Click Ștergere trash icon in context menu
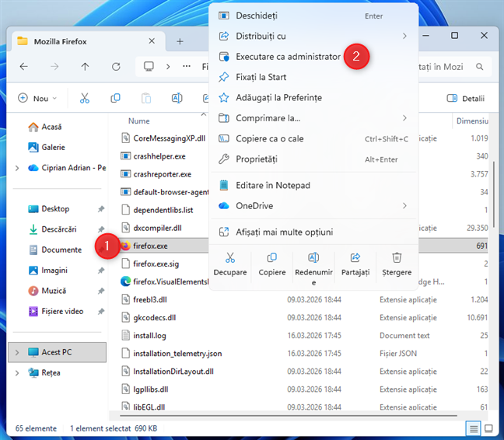 [397, 257]
